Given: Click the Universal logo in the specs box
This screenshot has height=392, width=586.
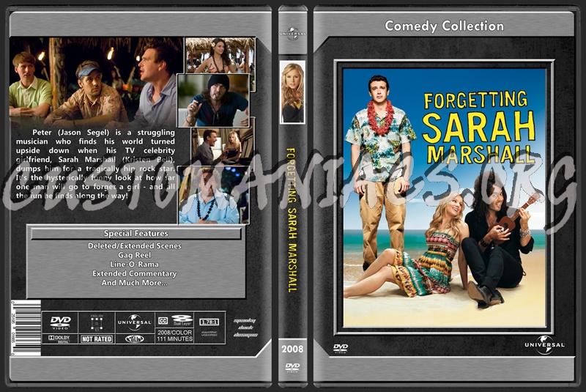Looking at the screenshot, I should point(135,322).
